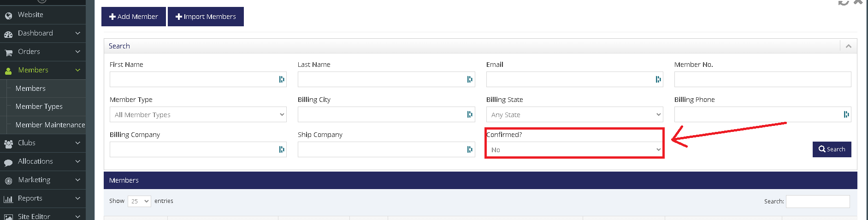The height and width of the screenshot is (220, 868).
Task: Click the Marketing target icon
Action: 8,181
